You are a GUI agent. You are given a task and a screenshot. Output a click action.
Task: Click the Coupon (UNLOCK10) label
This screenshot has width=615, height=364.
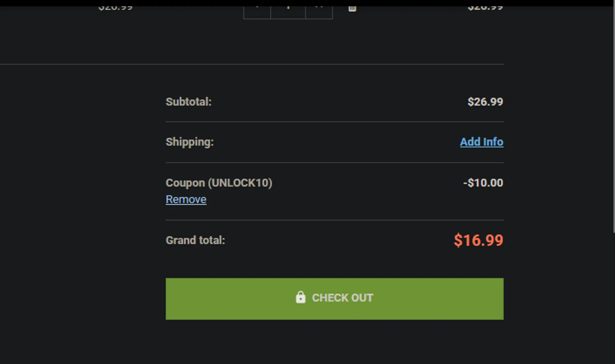pyautogui.click(x=219, y=183)
